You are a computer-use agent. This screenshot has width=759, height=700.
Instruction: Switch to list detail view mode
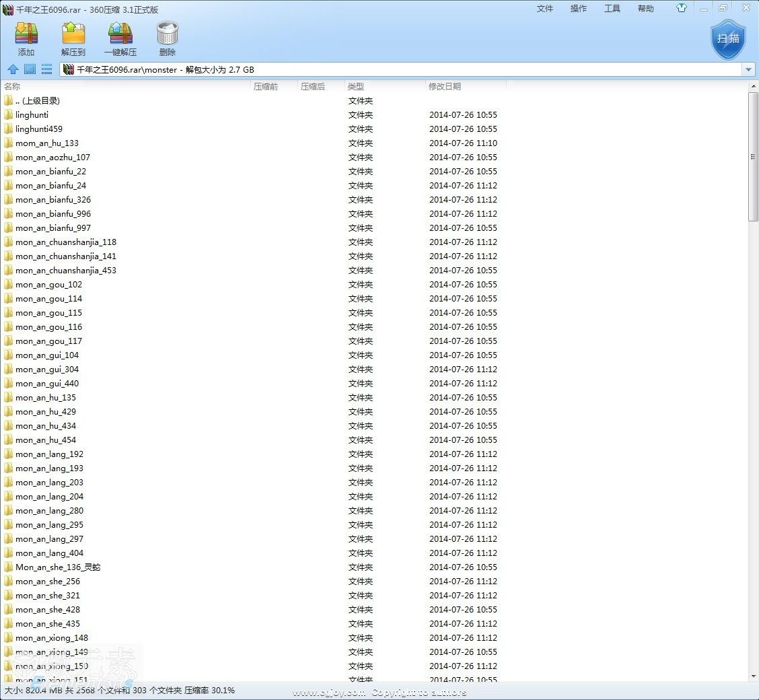pyautogui.click(x=47, y=69)
